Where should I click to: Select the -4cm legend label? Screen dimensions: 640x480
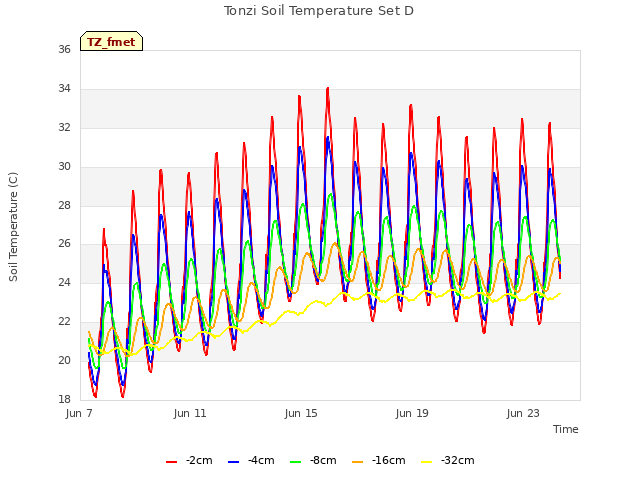tap(261, 460)
